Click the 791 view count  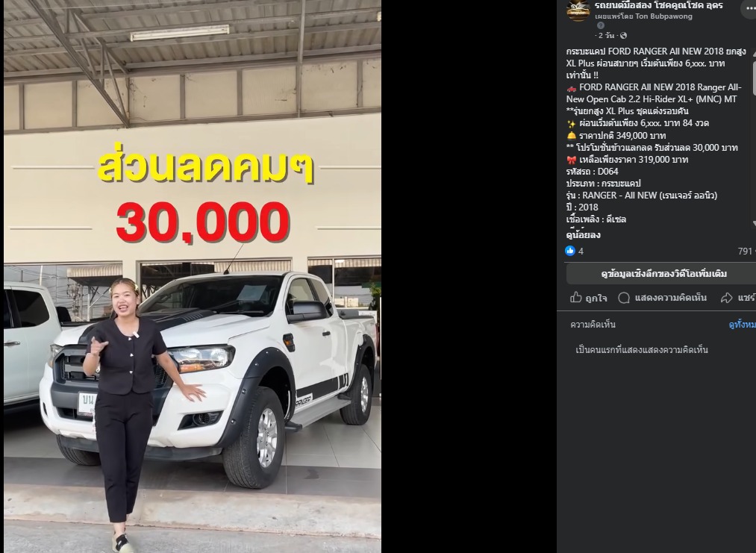pos(746,251)
